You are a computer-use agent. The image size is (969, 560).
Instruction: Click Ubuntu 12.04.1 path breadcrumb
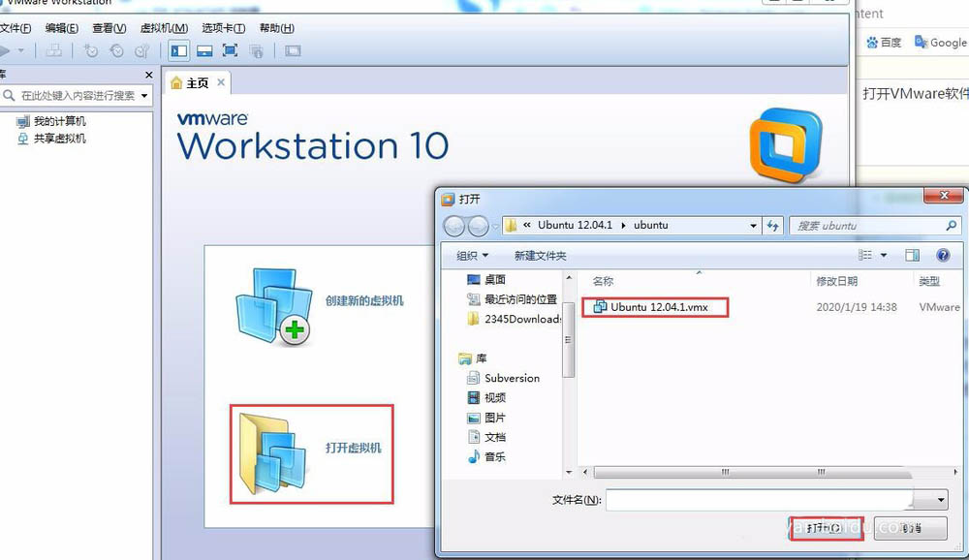575,225
